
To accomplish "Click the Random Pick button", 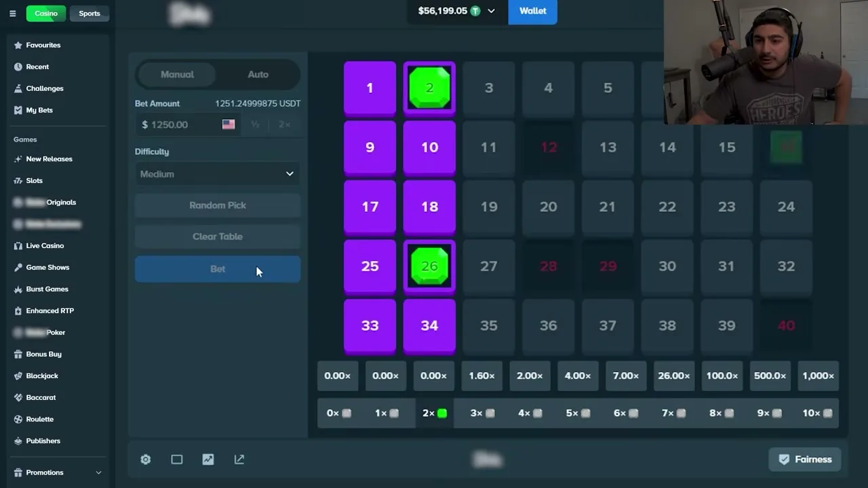I will [218, 205].
